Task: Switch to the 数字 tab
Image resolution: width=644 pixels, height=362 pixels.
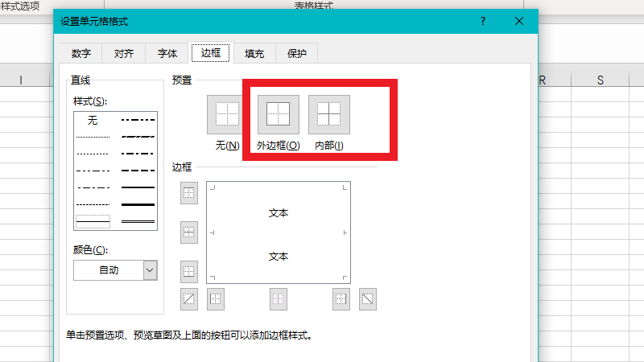Action: pyautogui.click(x=80, y=54)
